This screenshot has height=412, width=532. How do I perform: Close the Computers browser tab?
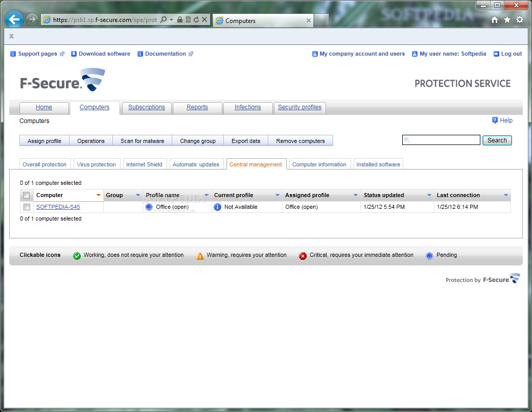[x=308, y=20]
